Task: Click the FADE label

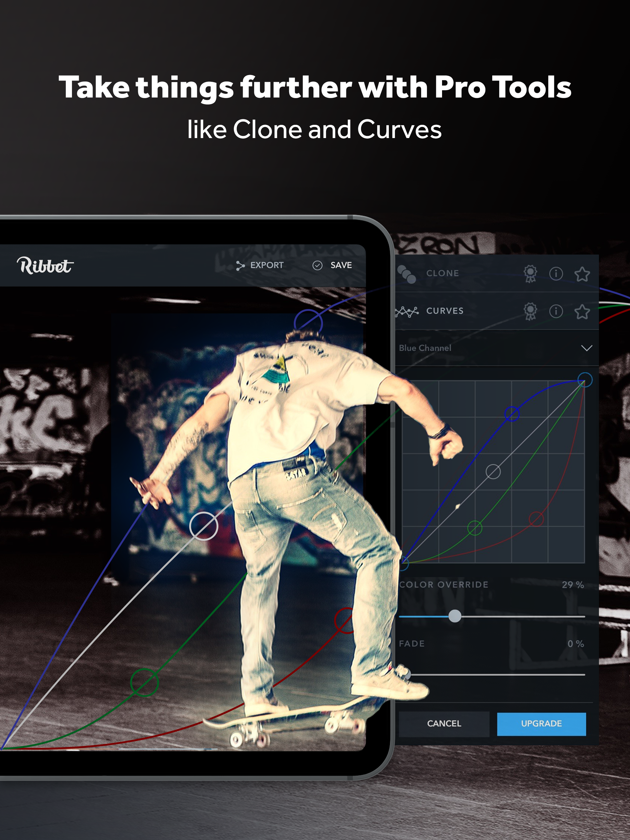Action: point(412,644)
